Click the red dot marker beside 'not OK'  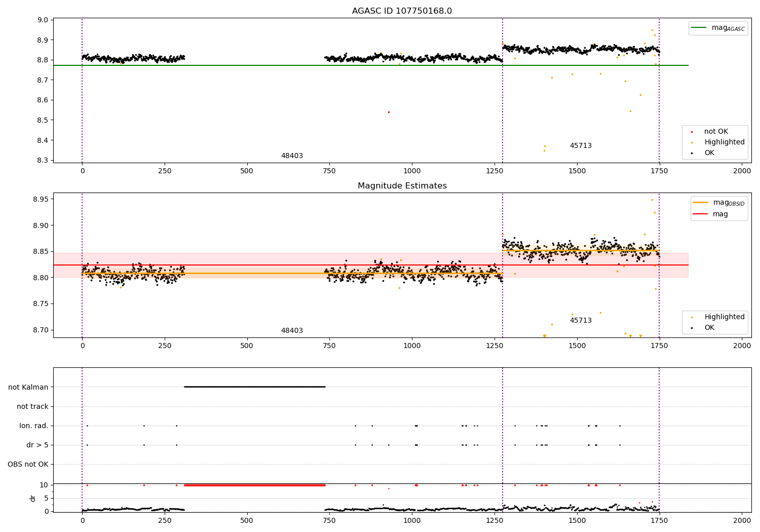pyautogui.click(x=692, y=132)
